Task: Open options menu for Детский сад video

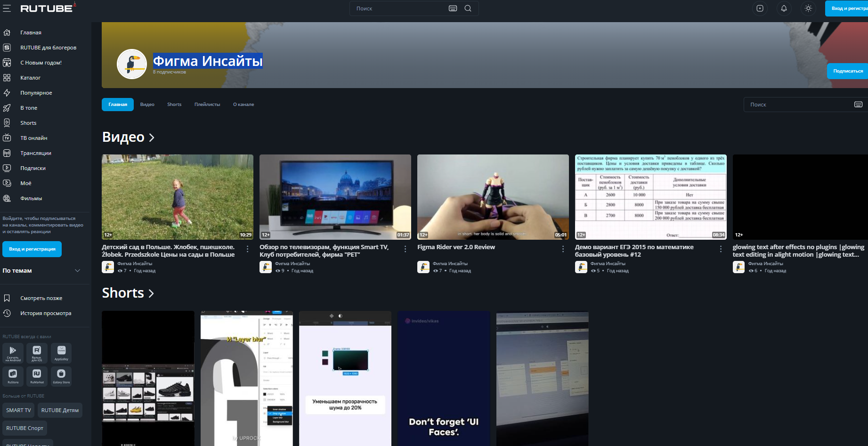Action: (x=248, y=249)
